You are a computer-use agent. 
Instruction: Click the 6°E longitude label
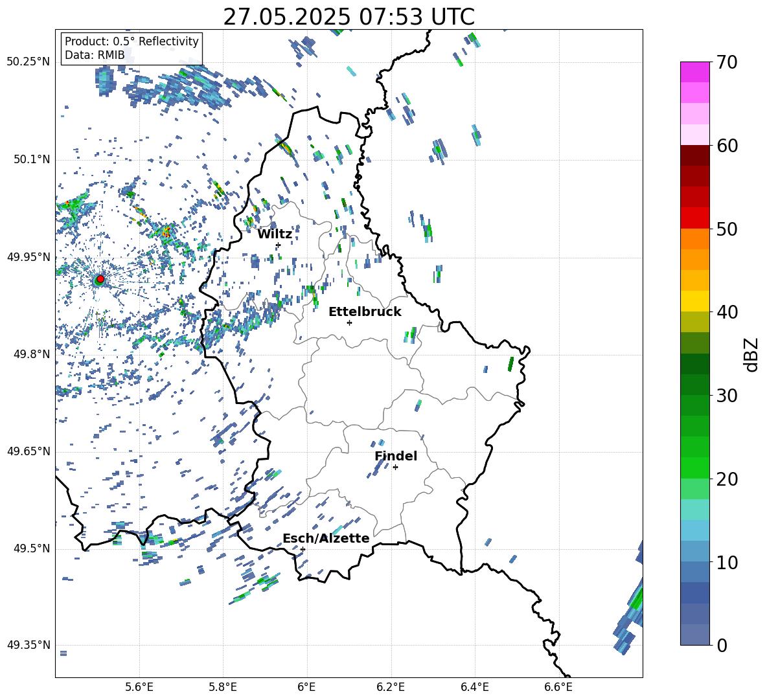pos(307,687)
